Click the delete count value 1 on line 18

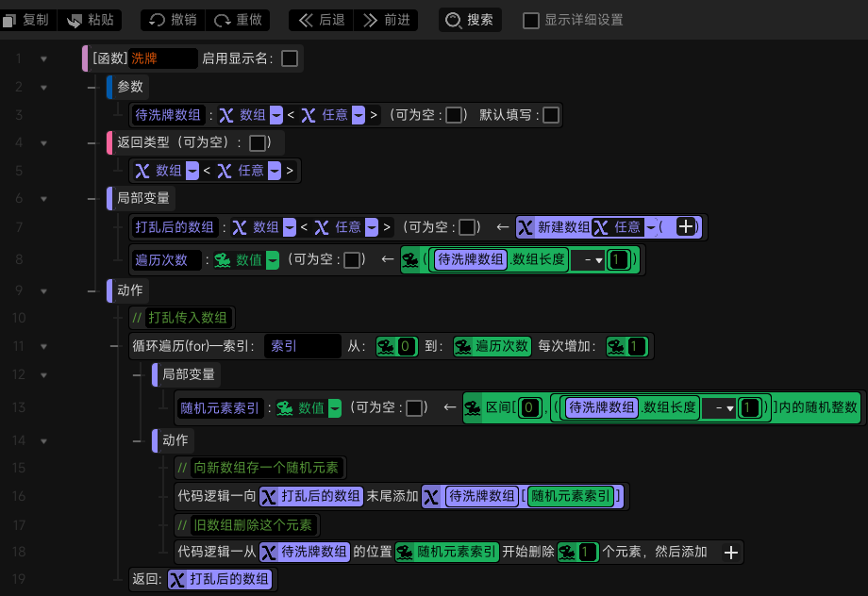[586, 553]
